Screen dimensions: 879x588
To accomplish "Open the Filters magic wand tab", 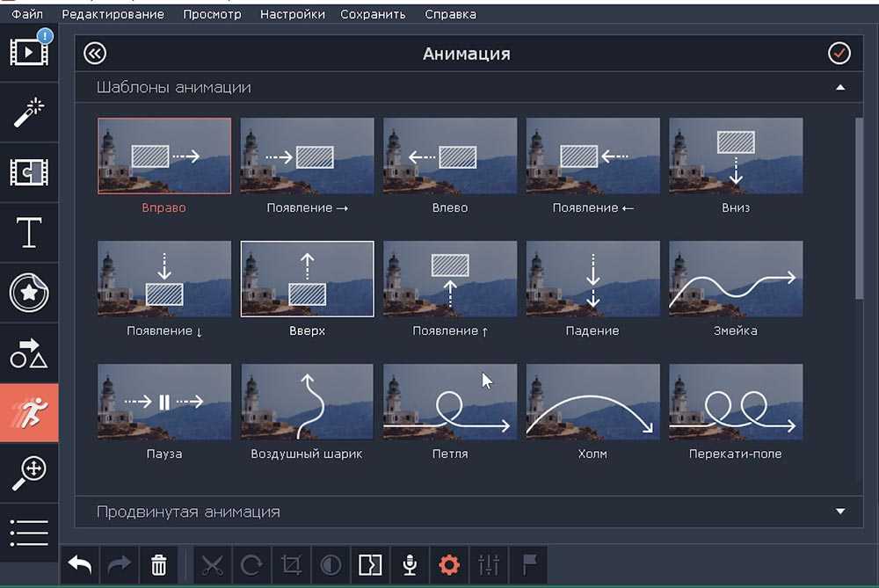I will [x=29, y=113].
